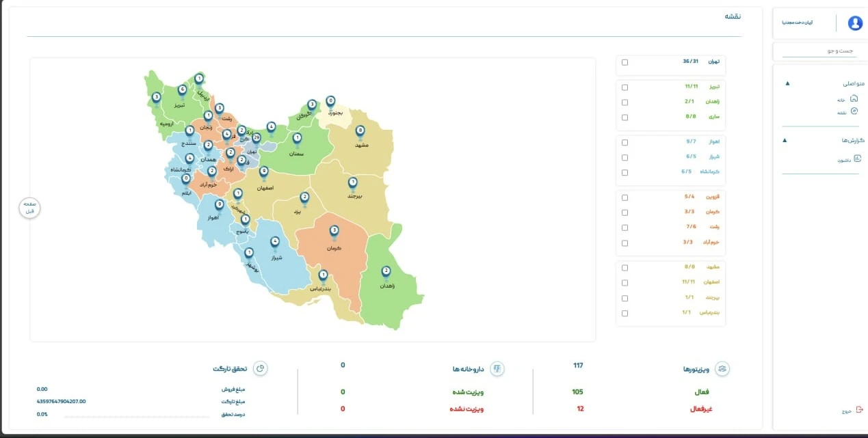Click the previous page (صفحه قبل) button
Viewport: 868px width, 438px height.
click(29, 207)
